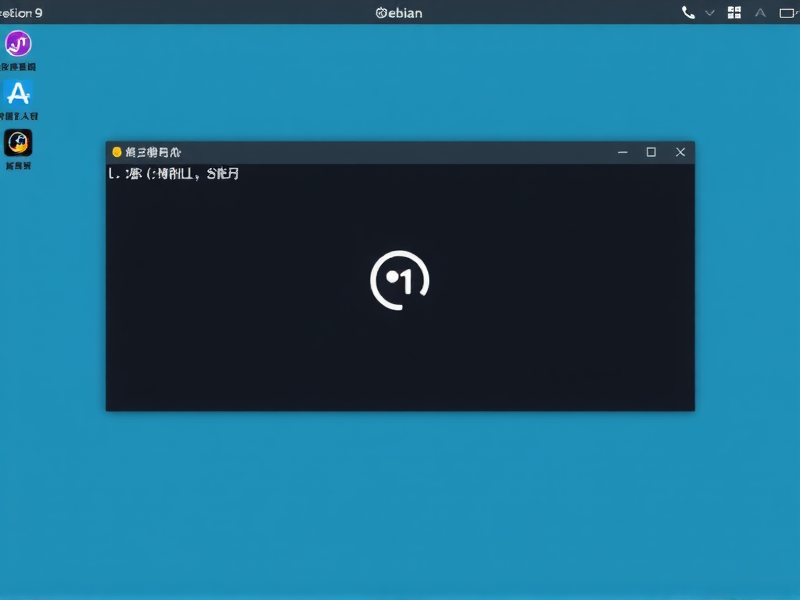Maximize the dark application window

point(652,152)
